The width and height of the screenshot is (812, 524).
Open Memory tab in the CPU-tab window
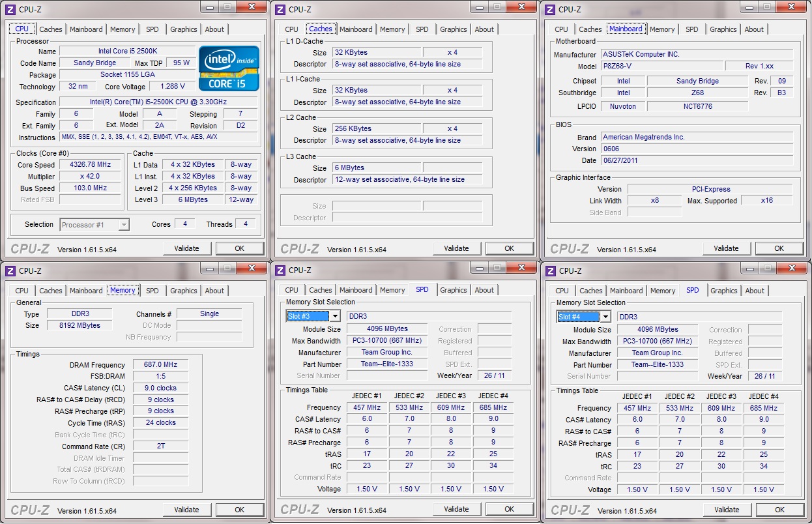pos(123,29)
